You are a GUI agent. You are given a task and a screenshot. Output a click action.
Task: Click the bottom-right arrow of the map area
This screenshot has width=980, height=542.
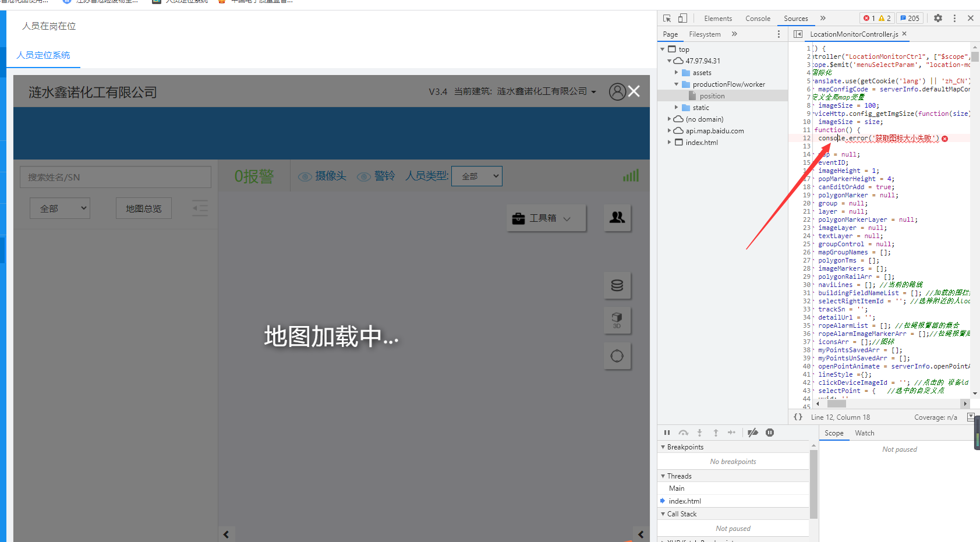tap(641, 534)
